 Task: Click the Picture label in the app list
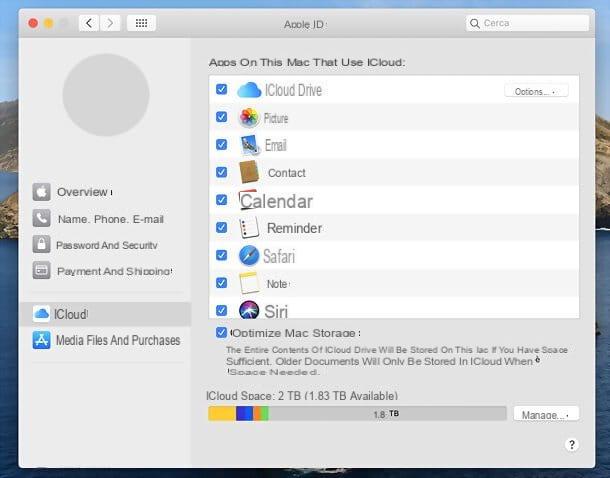pos(276,118)
